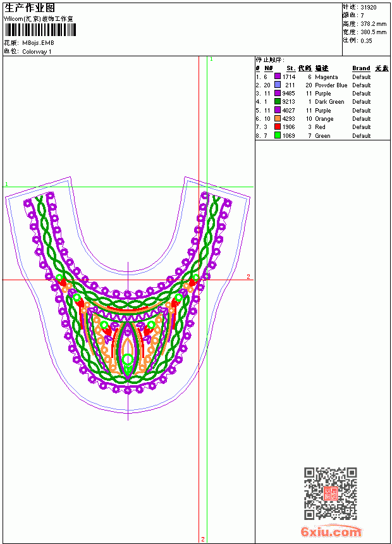Select stitch count 1714 in Magenta row
This screenshot has height=544, width=392.
tap(288, 77)
